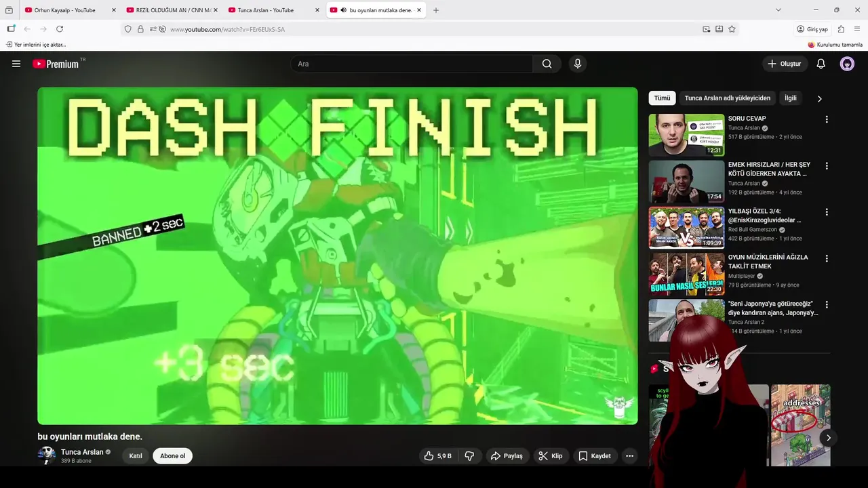Mute the playing tab's speaker icon
The image size is (868, 488).
point(343,10)
